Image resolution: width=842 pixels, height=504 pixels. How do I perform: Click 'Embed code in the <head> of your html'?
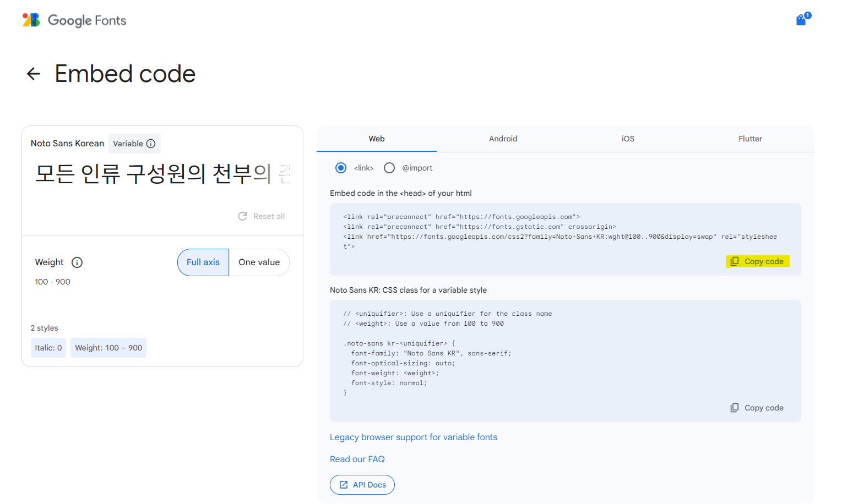(x=401, y=193)
